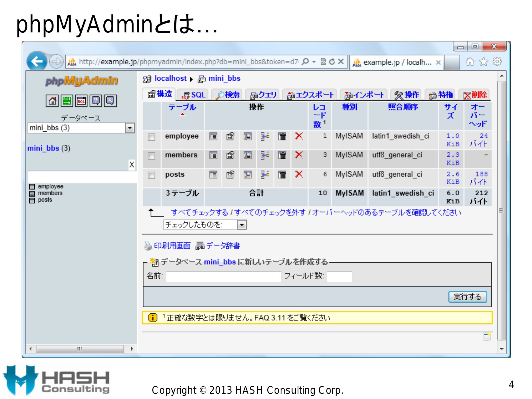This screenshot has height=399, width=532.
Task: Click Search icon for employee table
Action: (x=247, y=136)
